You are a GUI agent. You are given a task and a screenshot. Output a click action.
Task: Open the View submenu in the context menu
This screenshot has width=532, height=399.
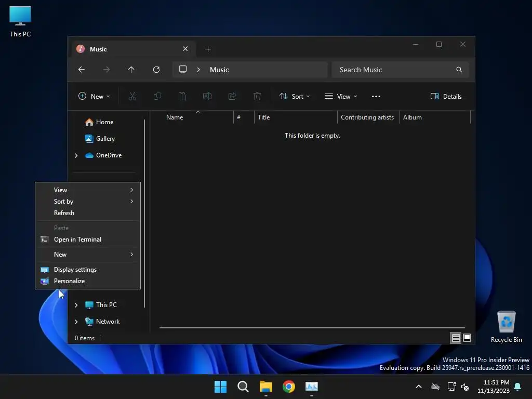pos(87,190)
